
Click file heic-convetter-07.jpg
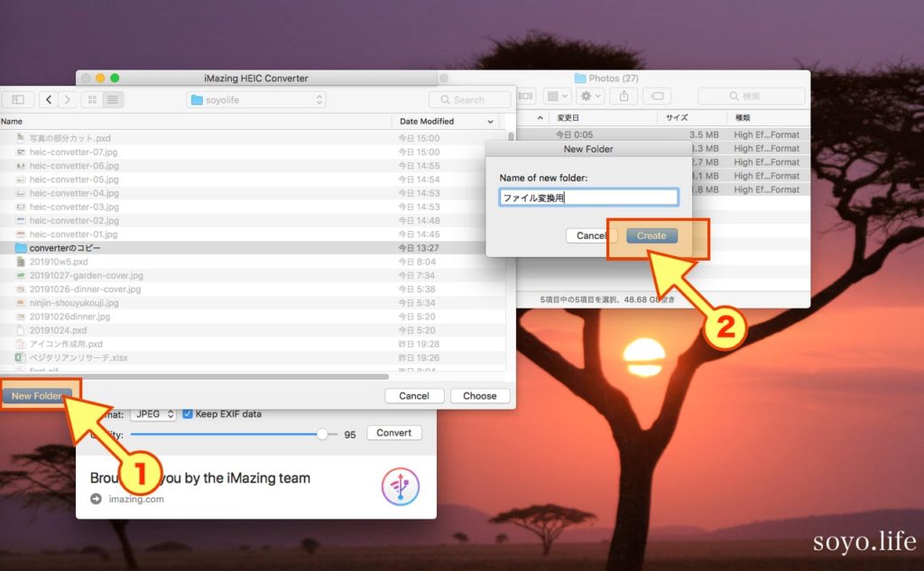(x=74, y=152)
